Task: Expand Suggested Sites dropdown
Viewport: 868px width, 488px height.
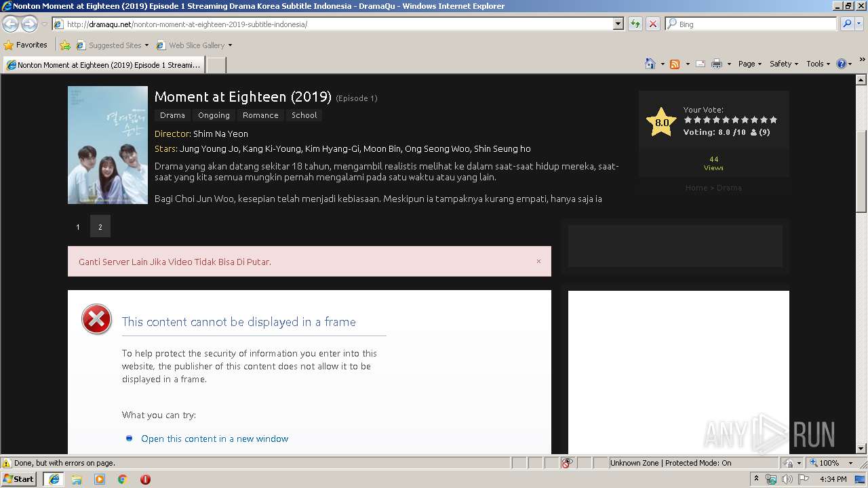Action: (x=146, y=45)
